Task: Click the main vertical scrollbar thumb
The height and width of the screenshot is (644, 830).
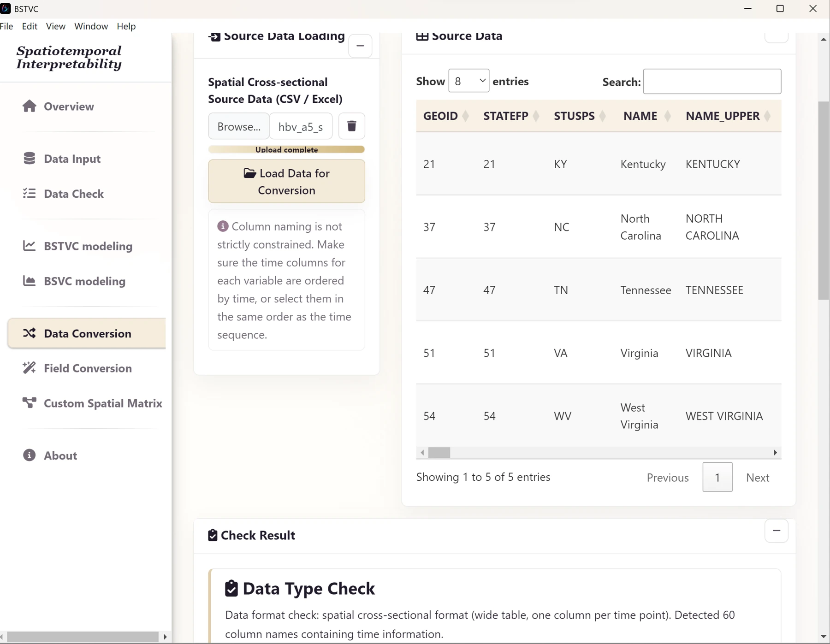Action: coord(824,201)
